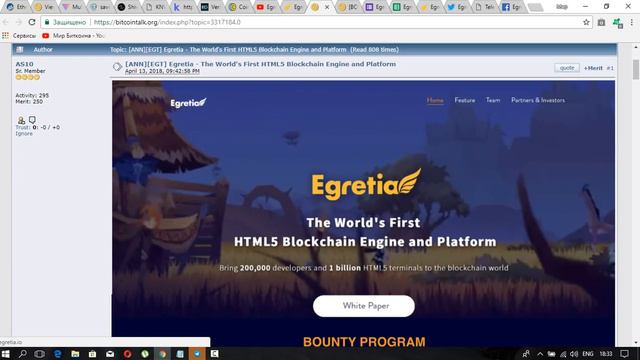Switch to the Facebook tab
This screenshot has width=640, height=360.
click(511, 7)
